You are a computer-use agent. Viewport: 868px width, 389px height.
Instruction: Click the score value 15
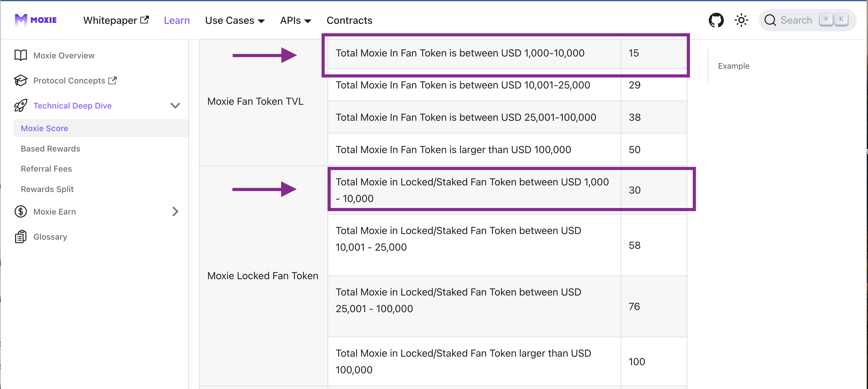(x=633, y=53)
